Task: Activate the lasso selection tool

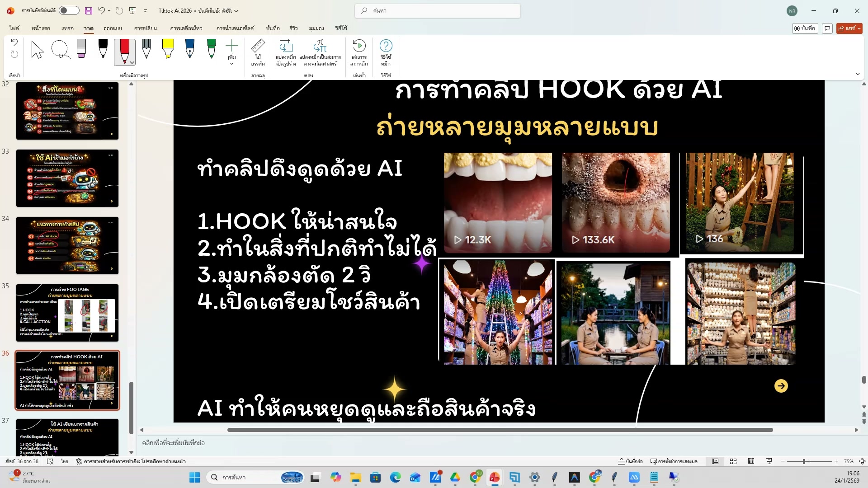Action: tap(61, 50)
